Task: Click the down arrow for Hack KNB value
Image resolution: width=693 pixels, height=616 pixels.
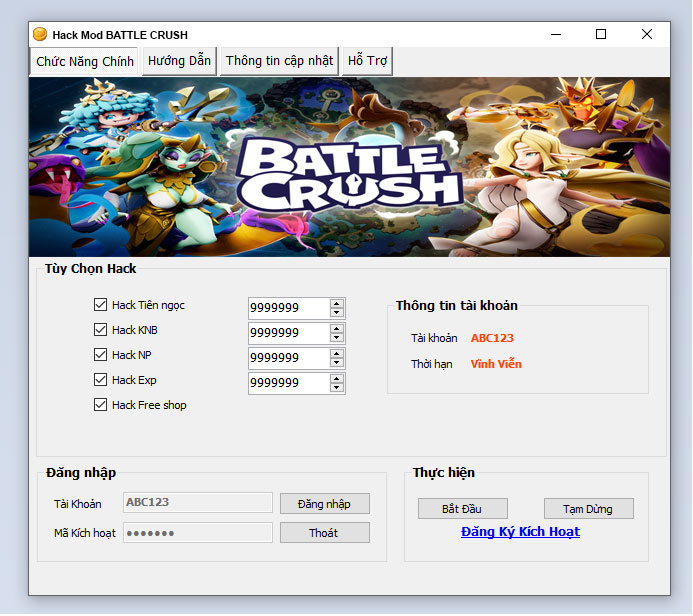Action: tap(337, 338)
